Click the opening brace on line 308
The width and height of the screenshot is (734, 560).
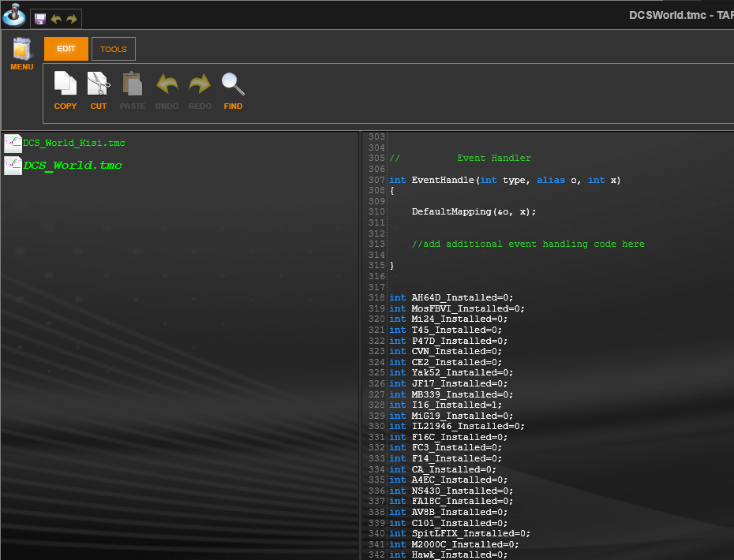391,191
